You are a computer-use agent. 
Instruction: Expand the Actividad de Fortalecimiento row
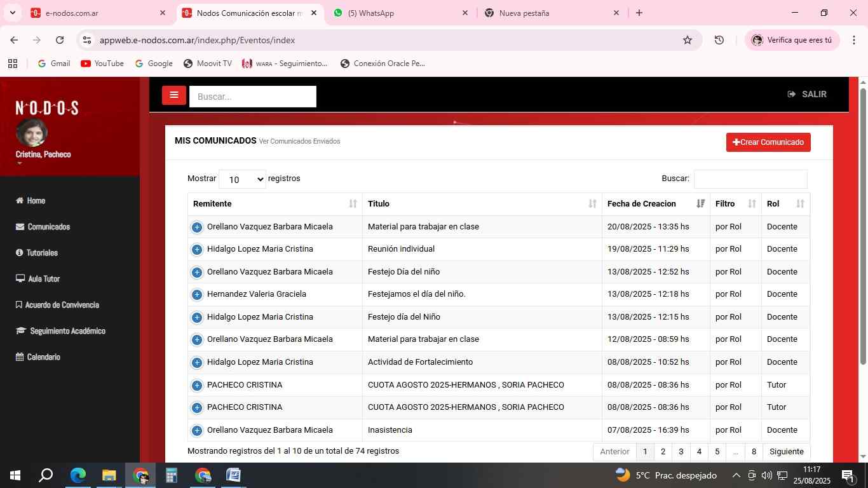click(x=197, y=363)
